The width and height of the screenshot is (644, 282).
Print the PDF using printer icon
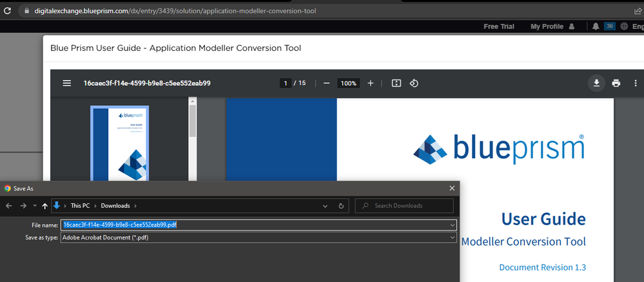(616, 83)
